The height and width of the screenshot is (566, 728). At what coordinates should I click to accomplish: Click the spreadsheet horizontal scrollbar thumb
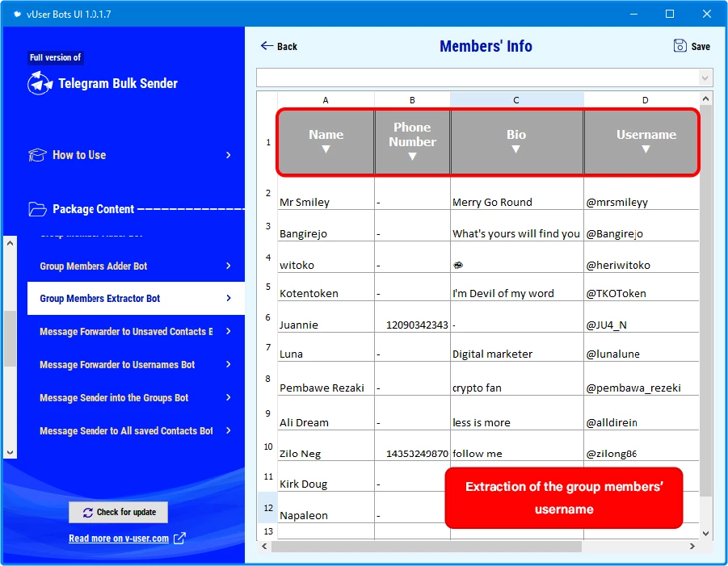coord(426,547)
